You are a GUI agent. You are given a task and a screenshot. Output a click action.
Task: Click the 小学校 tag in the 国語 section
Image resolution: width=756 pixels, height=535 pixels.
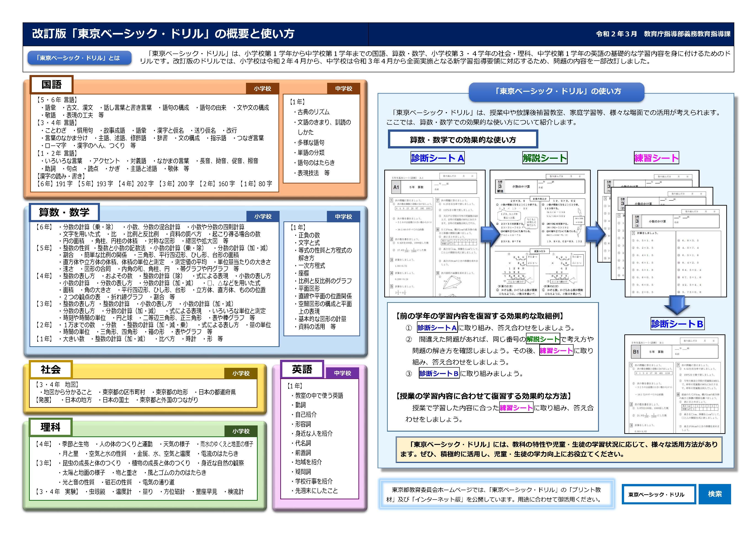[x=262, y=89]
